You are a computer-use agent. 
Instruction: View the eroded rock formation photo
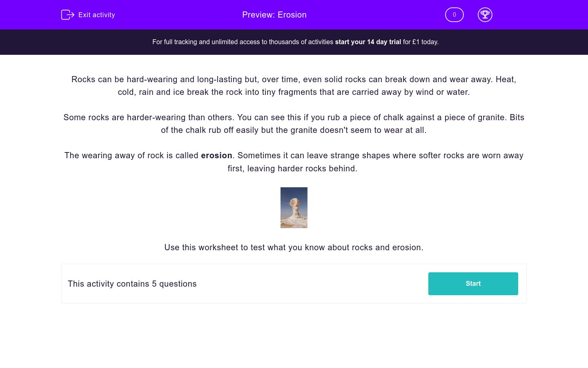(x=294, y=207)
